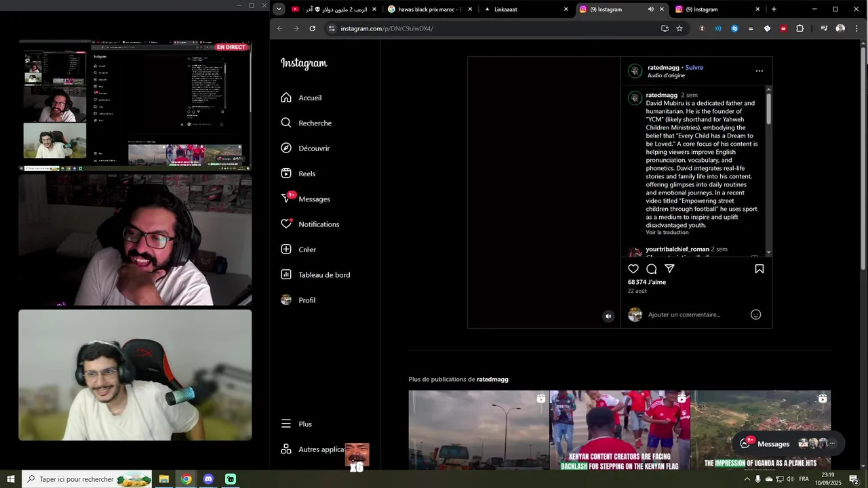Open Chrome tab search dropdown

tap(279, 9)
